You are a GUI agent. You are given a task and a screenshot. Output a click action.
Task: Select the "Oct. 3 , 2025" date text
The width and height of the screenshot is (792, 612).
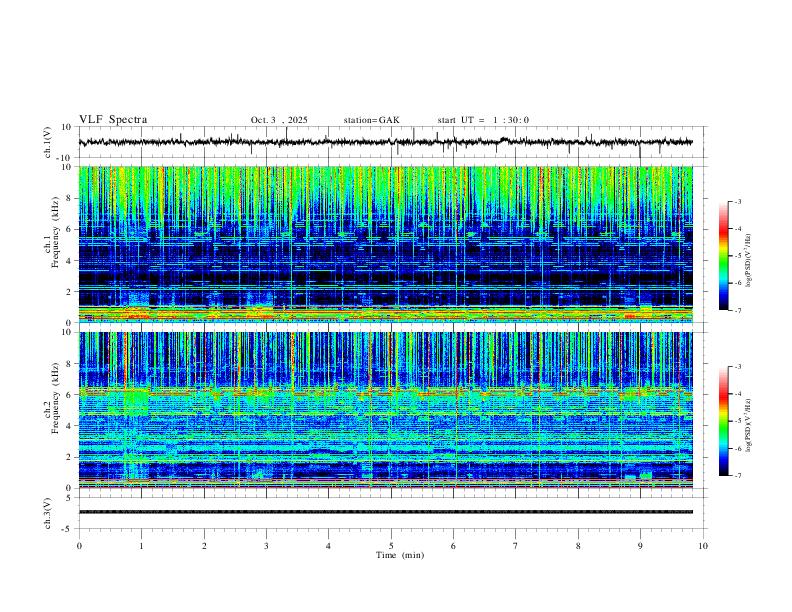point(279,120)
